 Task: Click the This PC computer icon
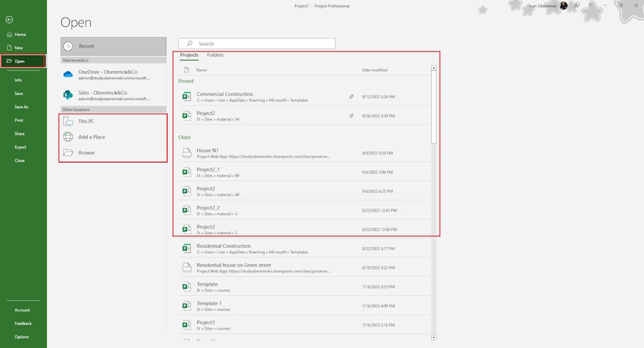[68, 121]
